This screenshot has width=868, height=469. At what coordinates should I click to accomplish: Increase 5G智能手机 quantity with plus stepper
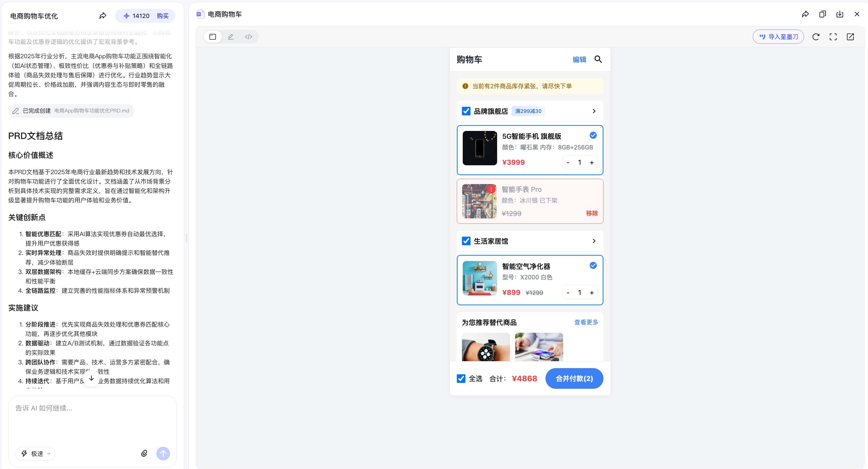pos(592,162)
